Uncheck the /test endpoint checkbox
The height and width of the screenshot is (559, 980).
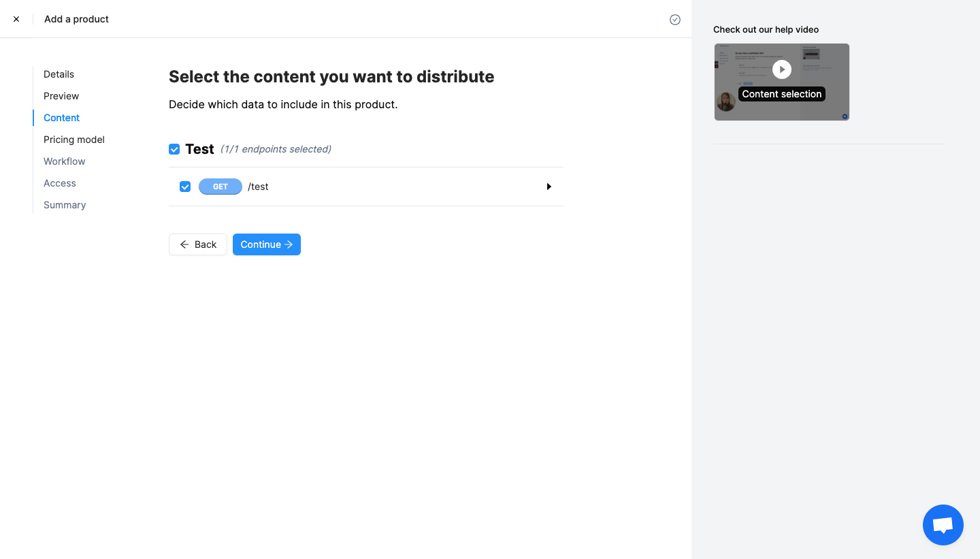click(185, 187)
